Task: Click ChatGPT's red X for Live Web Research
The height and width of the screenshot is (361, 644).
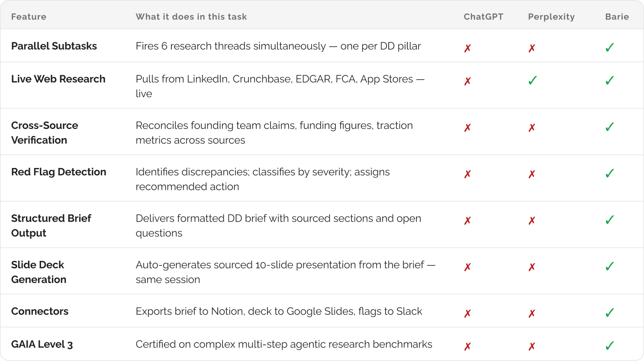Action: coord(467,81)
